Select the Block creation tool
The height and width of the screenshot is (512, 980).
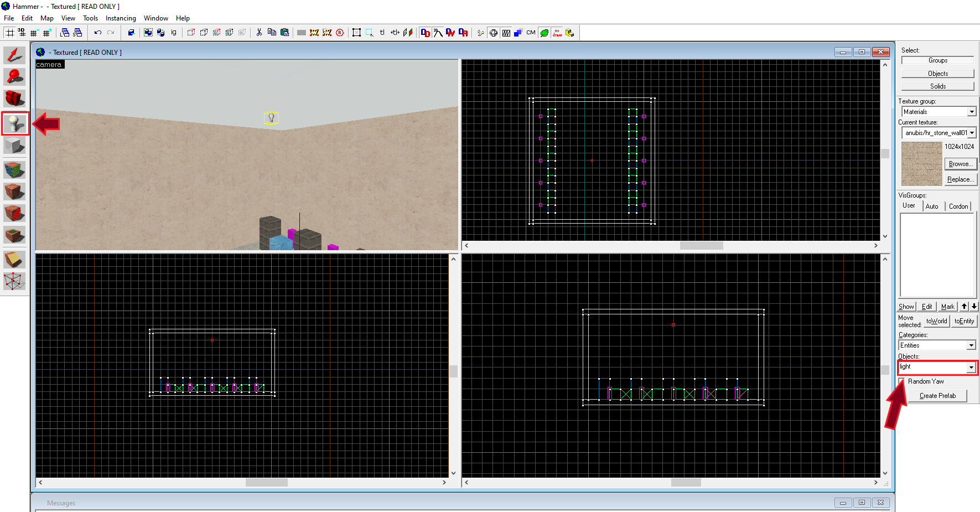[14, 146]
